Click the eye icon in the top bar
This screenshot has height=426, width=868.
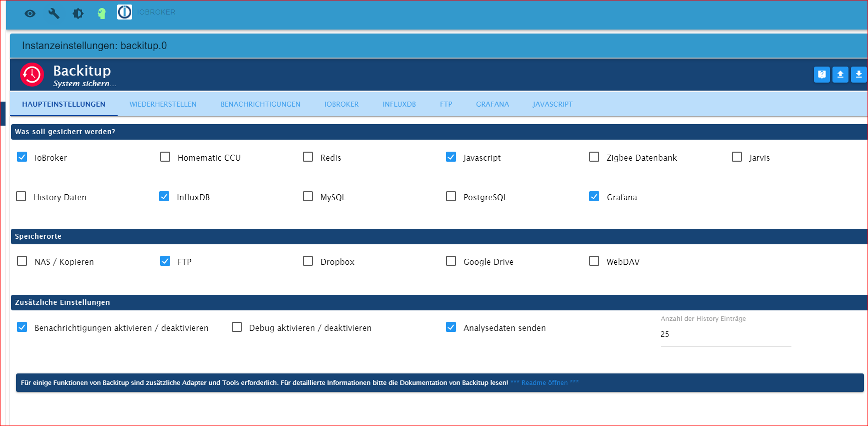click(30, 14)
